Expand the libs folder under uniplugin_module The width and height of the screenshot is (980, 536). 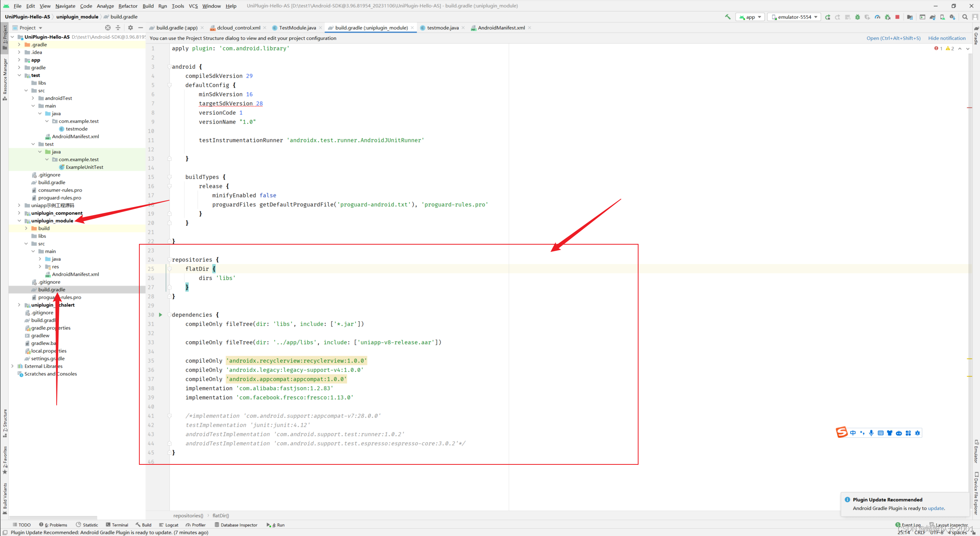pyautogui.click(x=42, y=236)
